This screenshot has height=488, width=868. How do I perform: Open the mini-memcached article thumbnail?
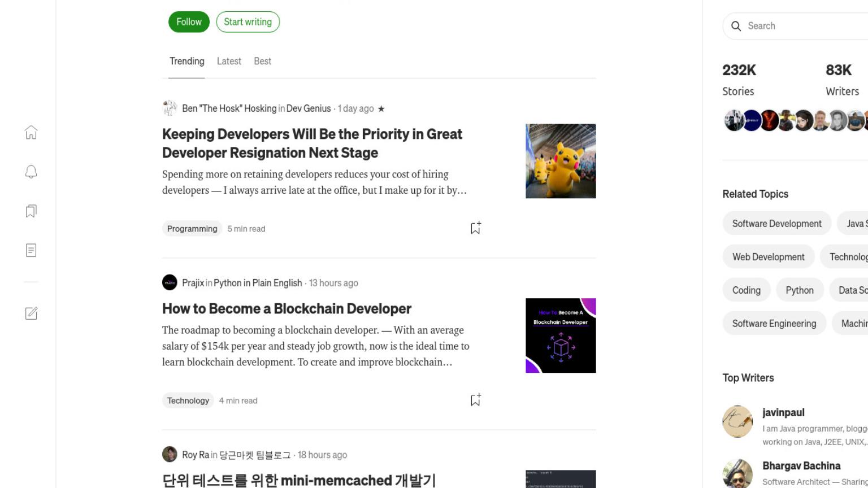[561, 479]
